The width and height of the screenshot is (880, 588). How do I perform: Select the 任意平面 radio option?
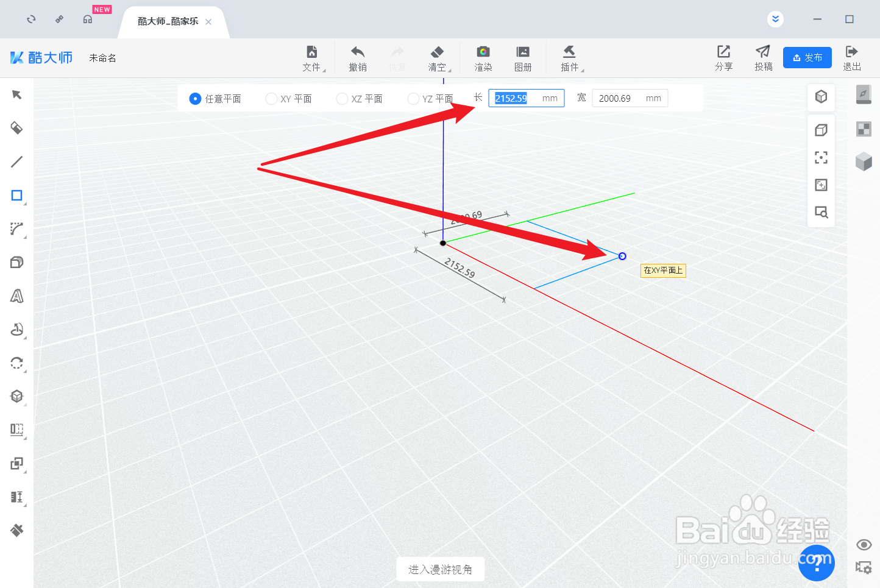(216, 99)
